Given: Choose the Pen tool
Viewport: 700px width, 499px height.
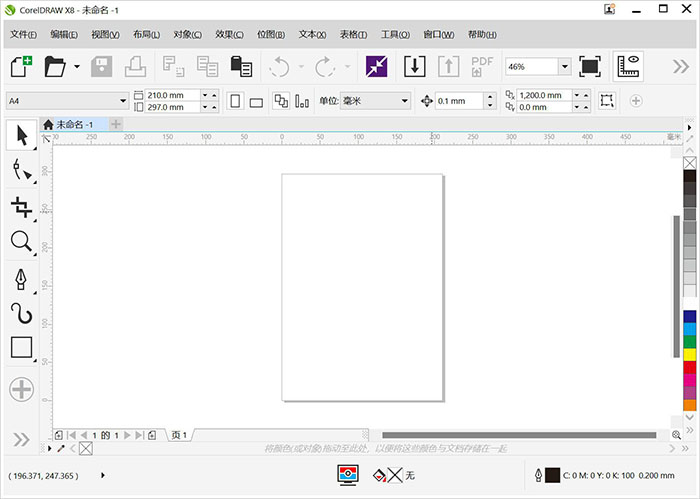Looking at the screenshot, I should (x=21, y=279).
